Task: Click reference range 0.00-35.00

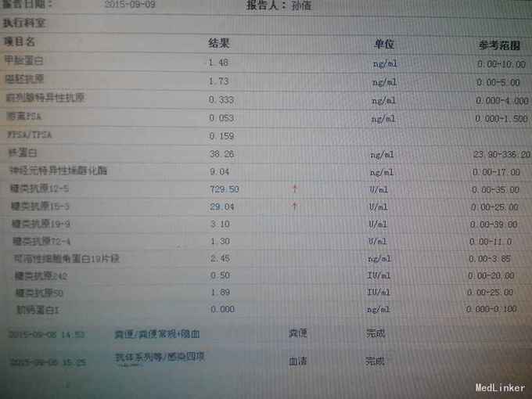Action: pos(496,189)
